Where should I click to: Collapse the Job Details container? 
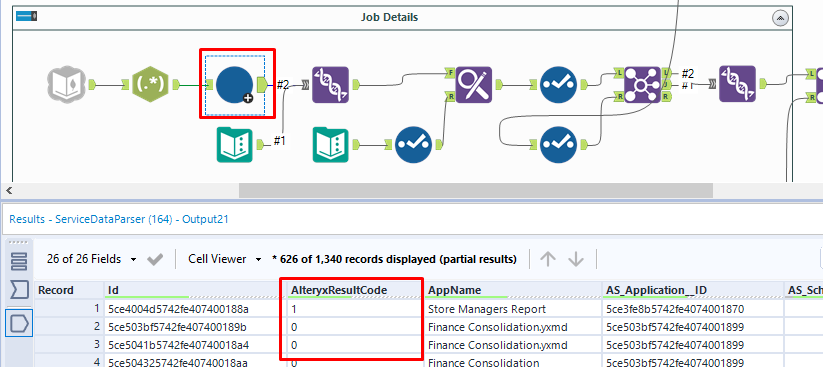[780, 18]
